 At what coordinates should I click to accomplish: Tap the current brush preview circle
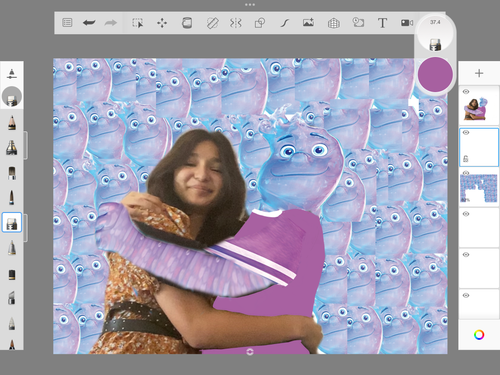tap(12, 97)
